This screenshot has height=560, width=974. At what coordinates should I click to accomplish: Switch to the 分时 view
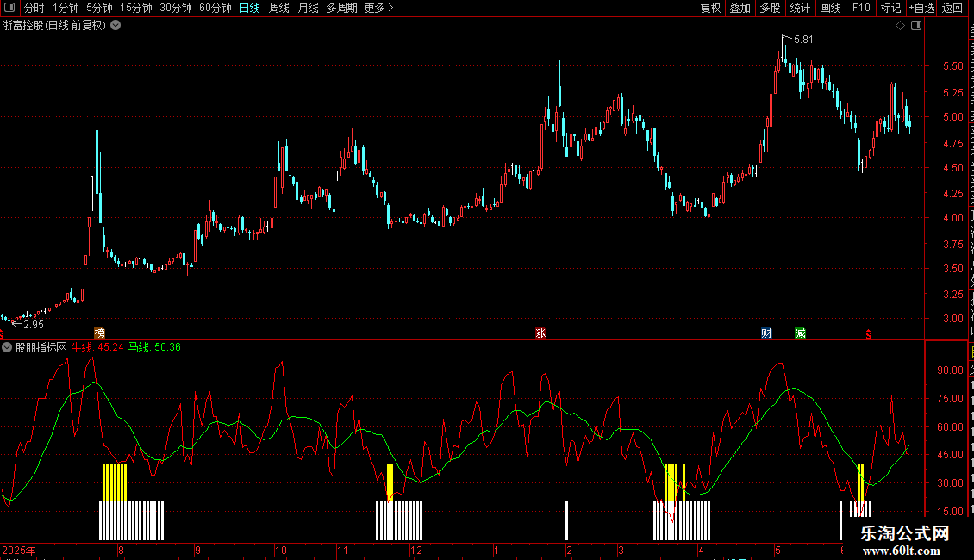(x=34, y=8)
